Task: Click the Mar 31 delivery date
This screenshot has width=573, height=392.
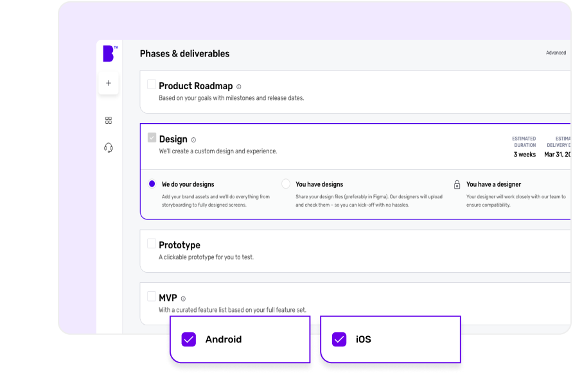Action: pyautogui.click(x=558, y=155)
